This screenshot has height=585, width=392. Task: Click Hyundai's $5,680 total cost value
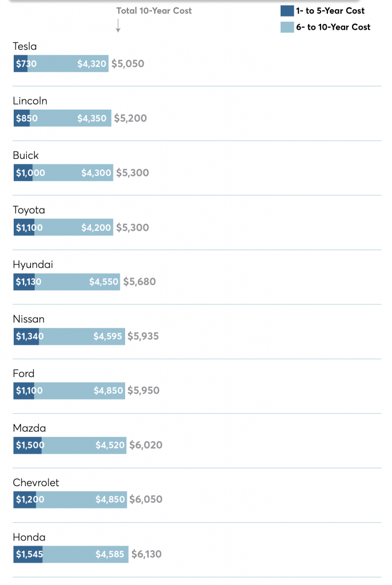[x=139, y=282]
